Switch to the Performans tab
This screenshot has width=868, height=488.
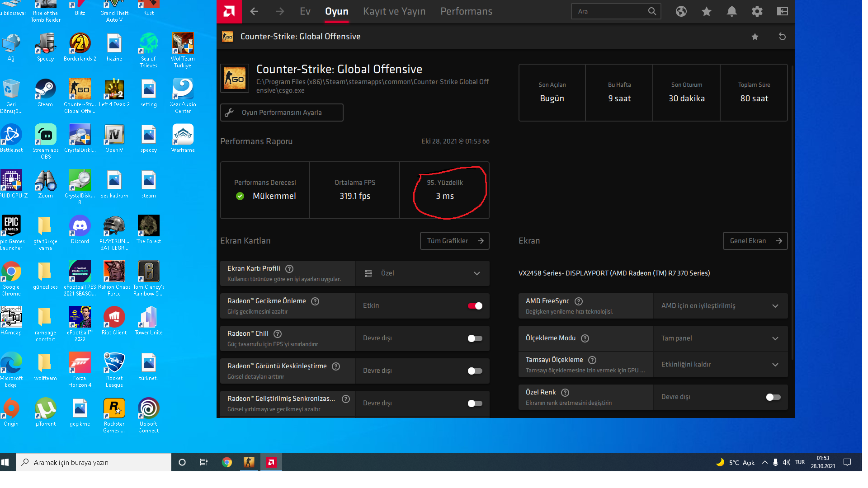coord(466,12)
